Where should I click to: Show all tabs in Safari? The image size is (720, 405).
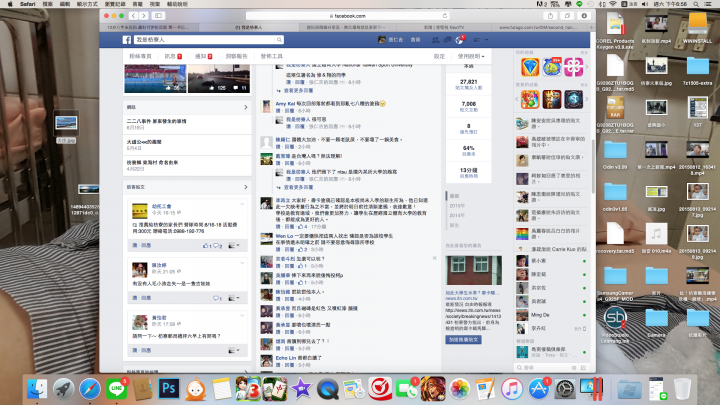click(567, 16)
